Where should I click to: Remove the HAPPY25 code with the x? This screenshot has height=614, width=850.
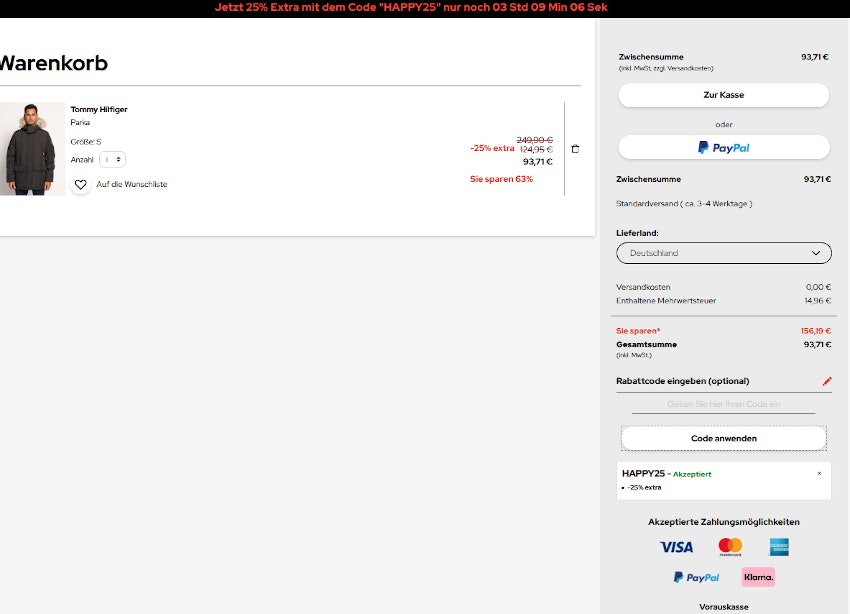click(819, 474)
